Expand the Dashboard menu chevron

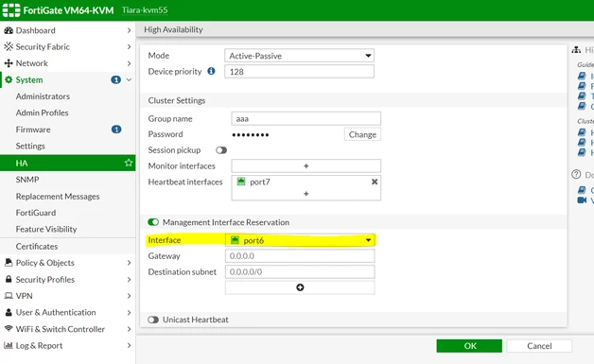click(x=129, y=30)
